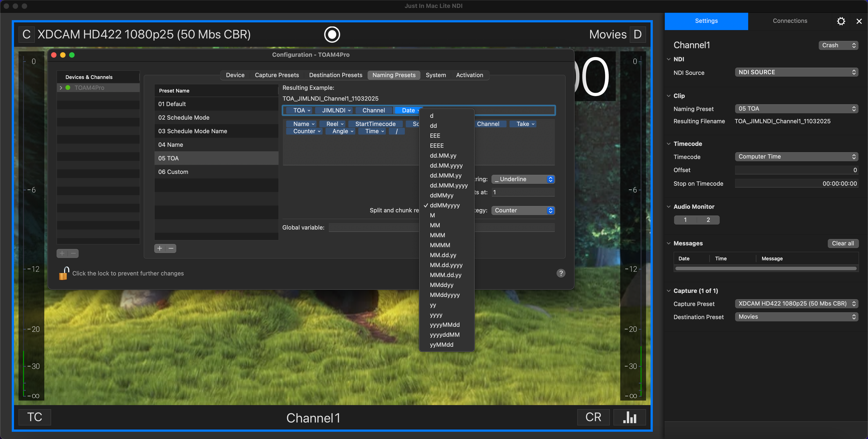The height and width of the screenshot is (439, 868).
Task: Click the TOA token in the pattern
Action: (x=299, y=110)
